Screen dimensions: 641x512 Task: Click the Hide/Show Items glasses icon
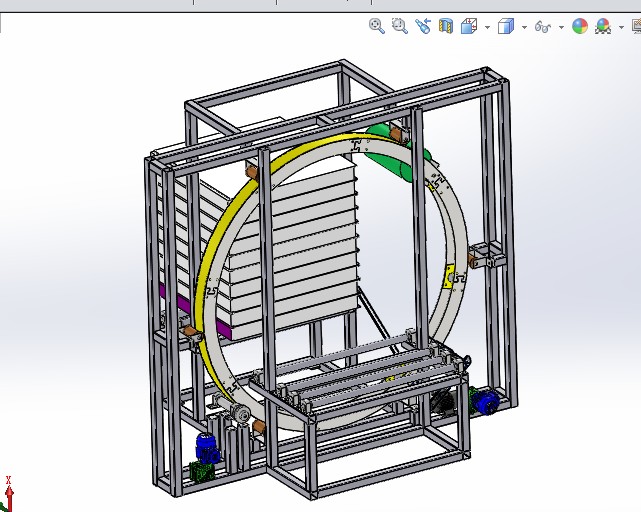tap(543, 27)
